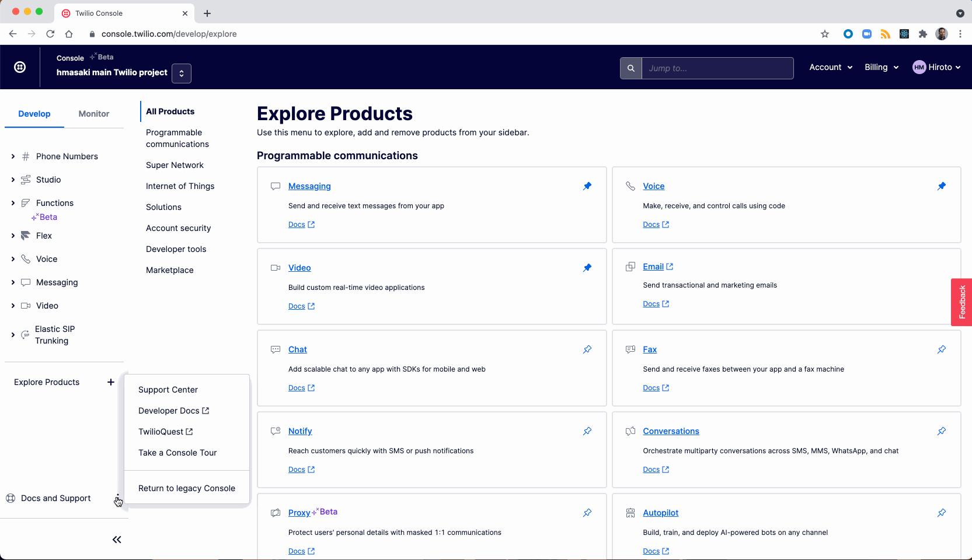Select Super Network category
The width and height of the screenshot is (972, 560).
175,165
